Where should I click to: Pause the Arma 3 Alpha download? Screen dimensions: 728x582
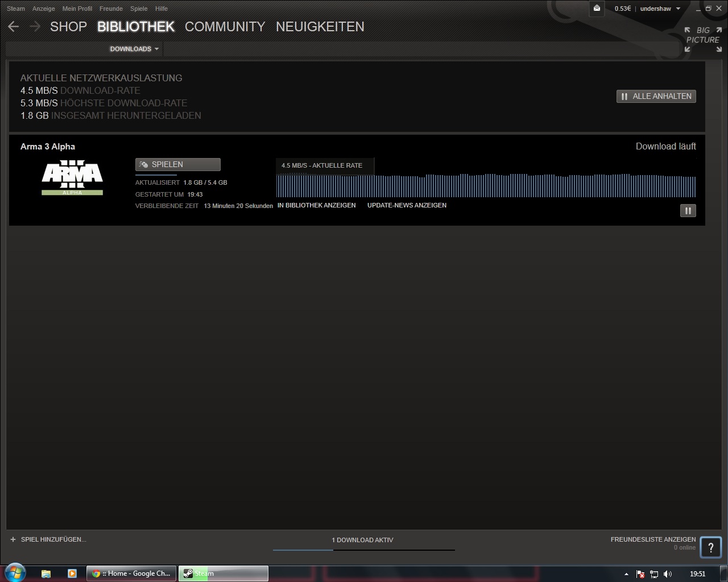[688, 211]
